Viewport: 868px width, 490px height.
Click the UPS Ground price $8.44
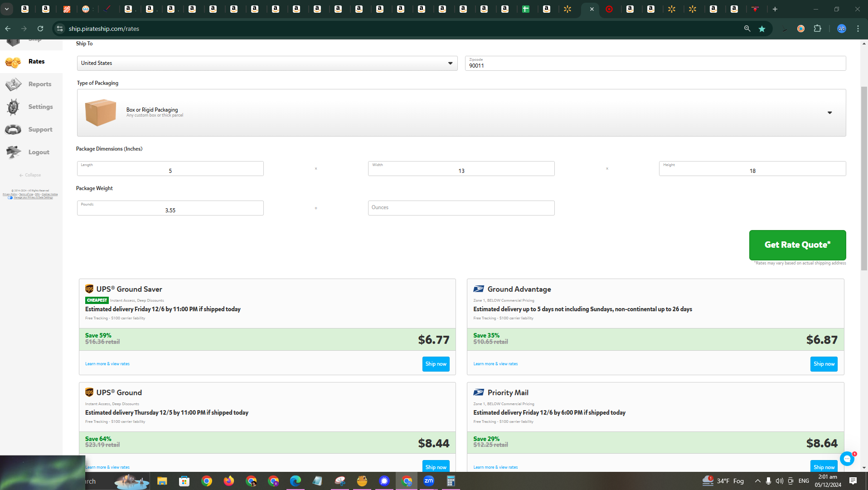433,443
